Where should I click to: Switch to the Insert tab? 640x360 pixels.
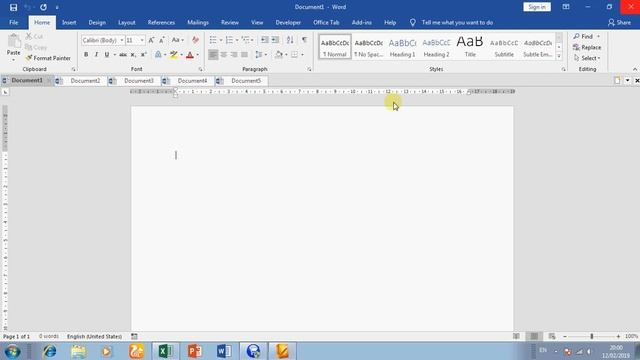pyautogui.click(x=69, y=22)
